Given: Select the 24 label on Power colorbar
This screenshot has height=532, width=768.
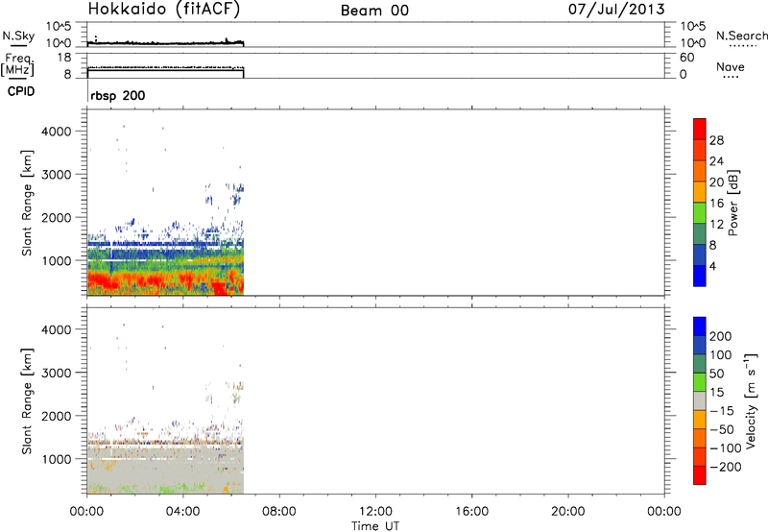Looking at the screenshot, I should 716,161.
